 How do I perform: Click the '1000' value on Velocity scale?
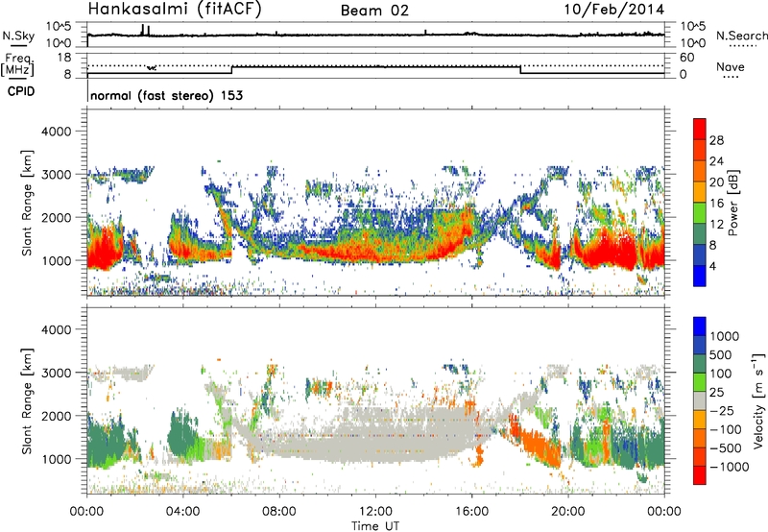click(725, 336)
